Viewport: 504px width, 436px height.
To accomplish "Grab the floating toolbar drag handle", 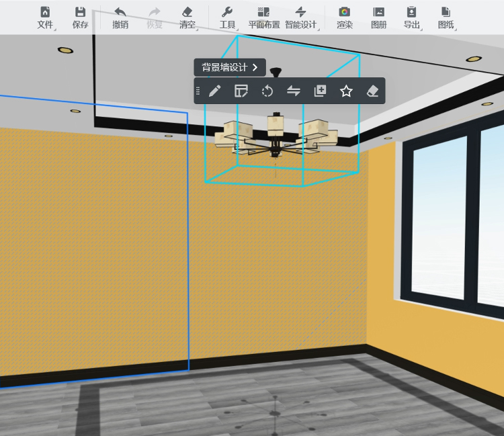I will (198, 91).
